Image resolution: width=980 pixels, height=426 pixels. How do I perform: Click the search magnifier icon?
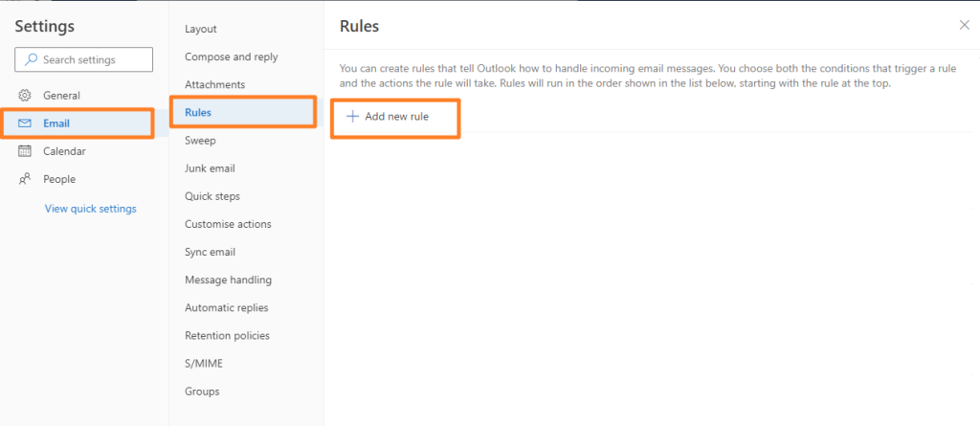point(31,60)
